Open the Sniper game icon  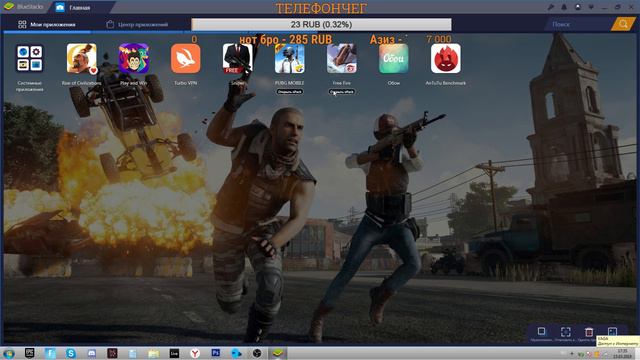pyautogui.click(x=238, y=58)
